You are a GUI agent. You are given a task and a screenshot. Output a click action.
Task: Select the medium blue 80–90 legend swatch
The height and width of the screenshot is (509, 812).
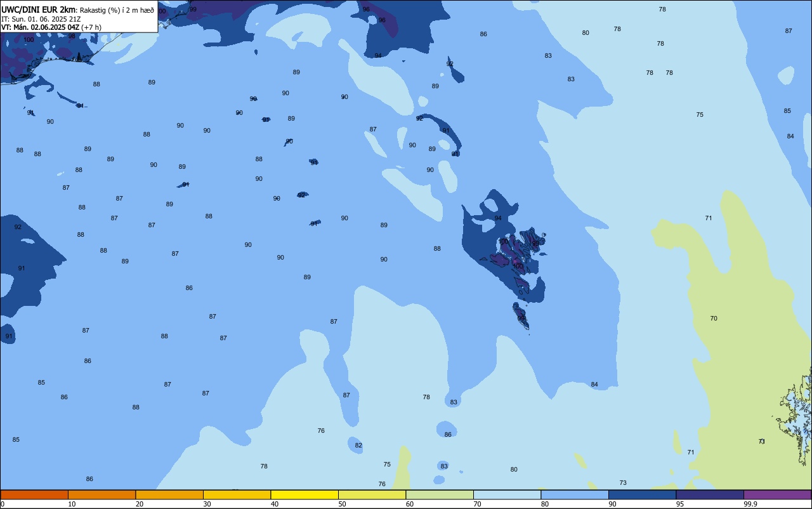coord(575,494)
